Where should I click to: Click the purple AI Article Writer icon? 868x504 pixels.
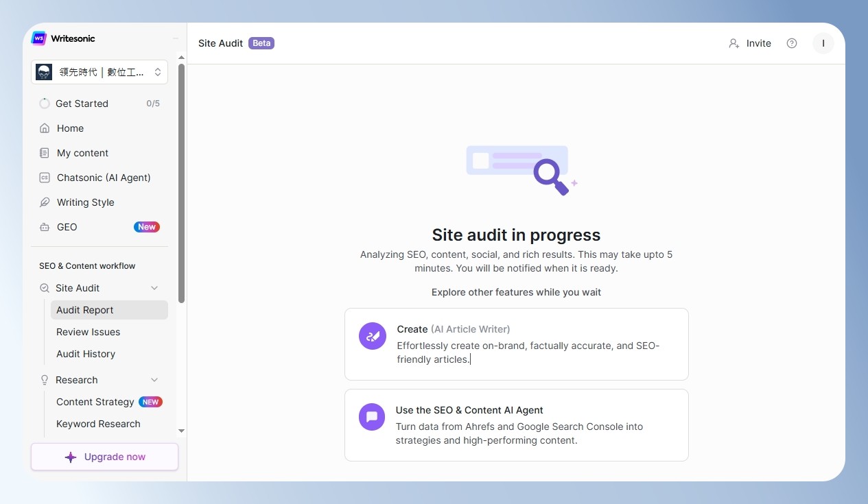(x=373, y=336)
